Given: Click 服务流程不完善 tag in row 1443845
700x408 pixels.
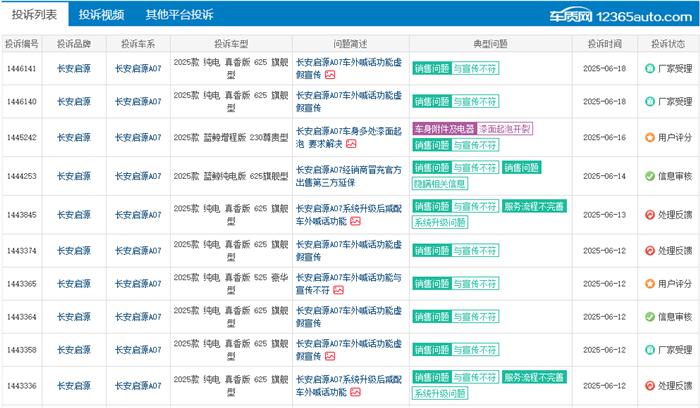Looking at the screenshot, I should (x=534, y=206).
